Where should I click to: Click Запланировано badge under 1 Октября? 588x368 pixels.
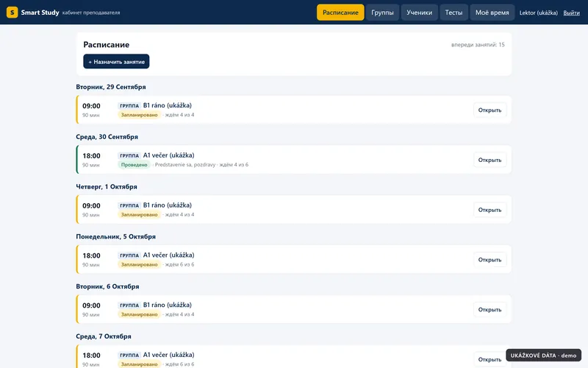click(x=139, y=215)
